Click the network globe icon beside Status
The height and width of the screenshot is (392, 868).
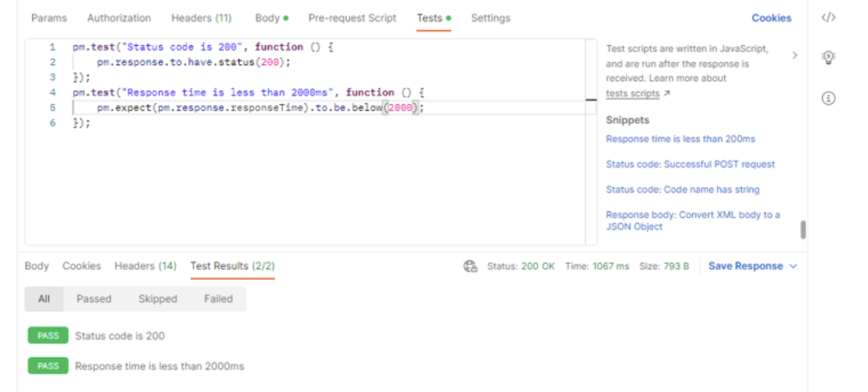tap(470, 266)
